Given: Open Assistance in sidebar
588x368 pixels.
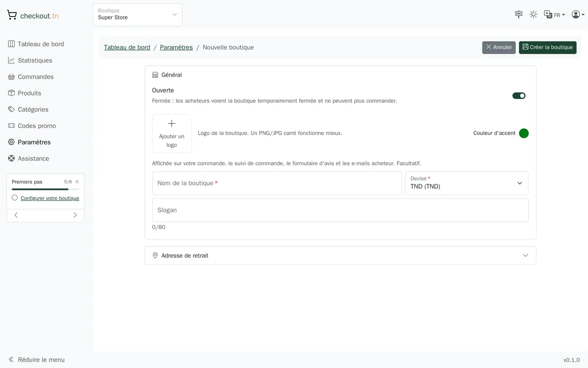Looking at the screenshot, I should click(29, 159).
